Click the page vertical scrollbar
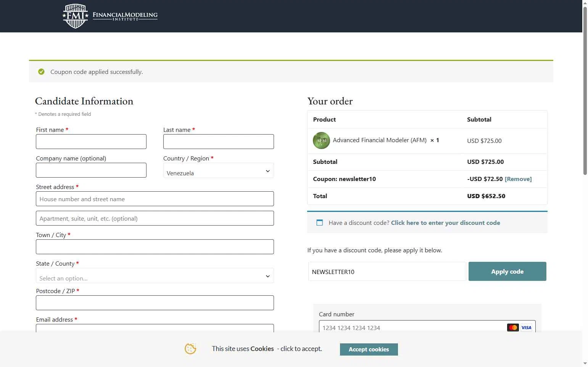 click(585, 91)
